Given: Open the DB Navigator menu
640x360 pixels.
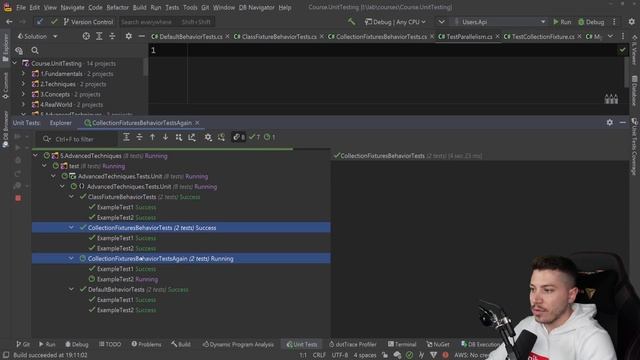Looking at the screenshot, I should point(257,7).
